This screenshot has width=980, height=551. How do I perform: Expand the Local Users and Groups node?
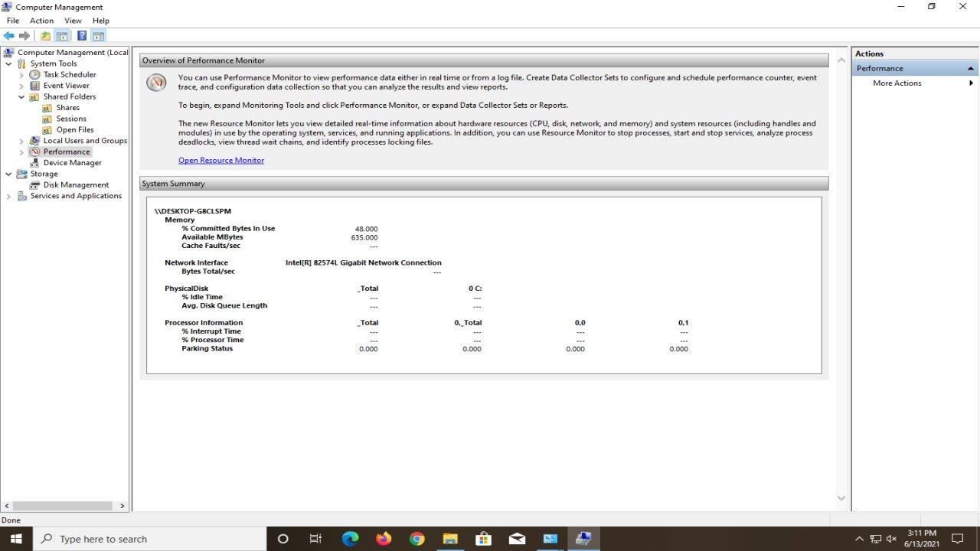coord(22,141)
